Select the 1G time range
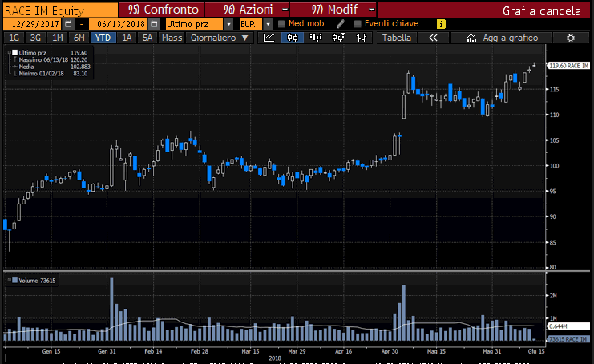This screenshot has height=364, width=594. point(14,38)
